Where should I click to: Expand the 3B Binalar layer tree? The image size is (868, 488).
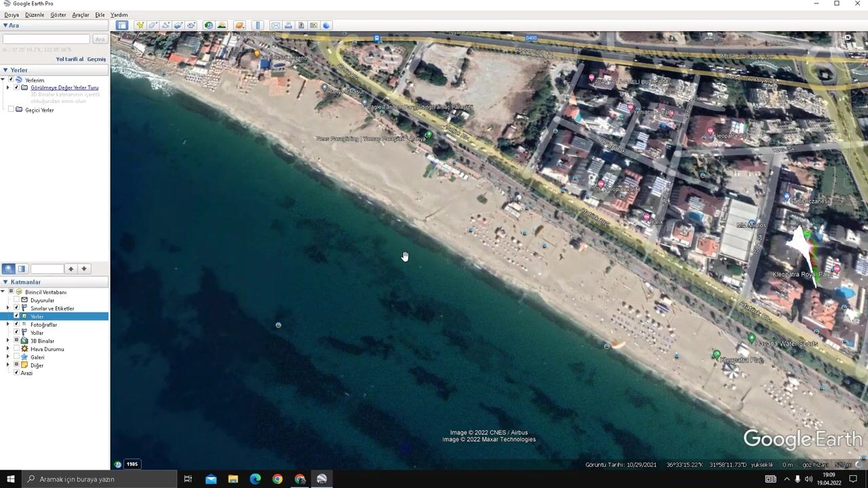[8, 341]
